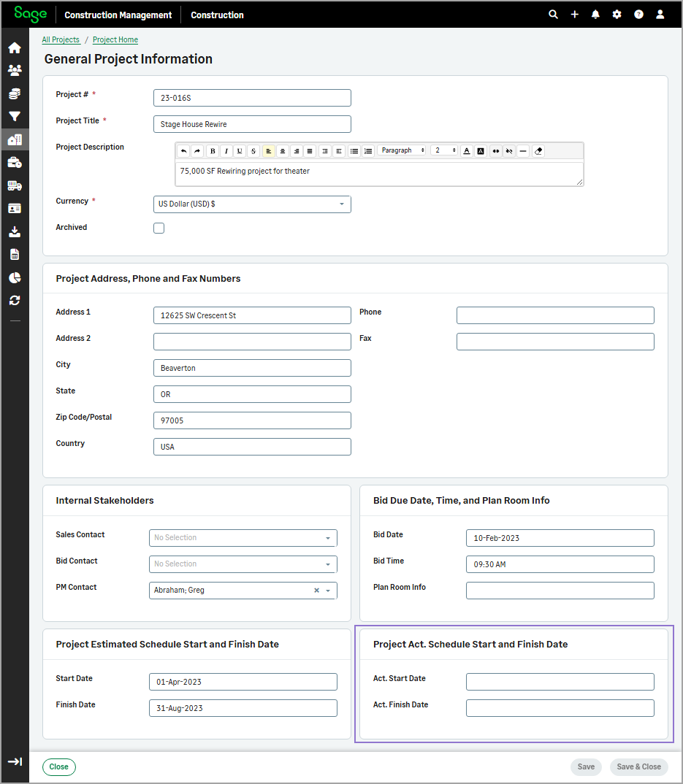Open the search magnifier in top bar
This screenshot has height=784, width=683.
point(553,15)
